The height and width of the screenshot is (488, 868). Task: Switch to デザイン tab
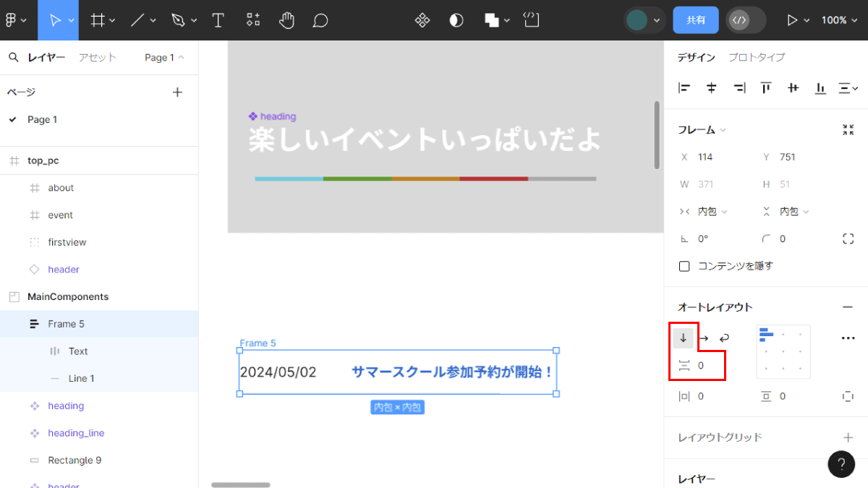tap(697, 57)
